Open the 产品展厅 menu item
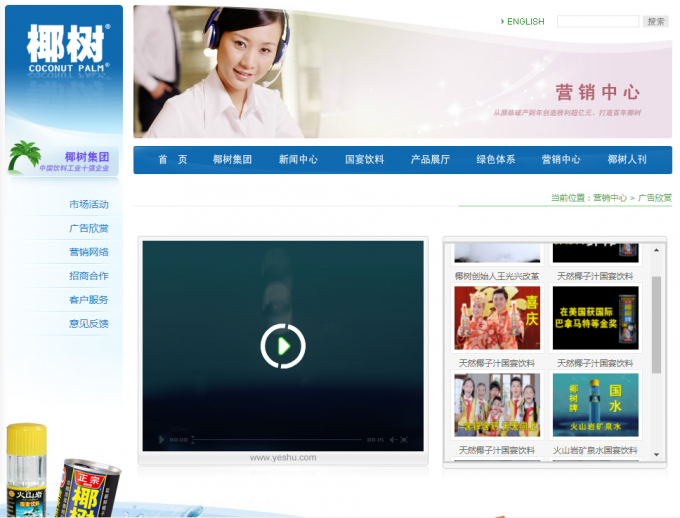The image size is (680, 518). click(x=430, y=160)
